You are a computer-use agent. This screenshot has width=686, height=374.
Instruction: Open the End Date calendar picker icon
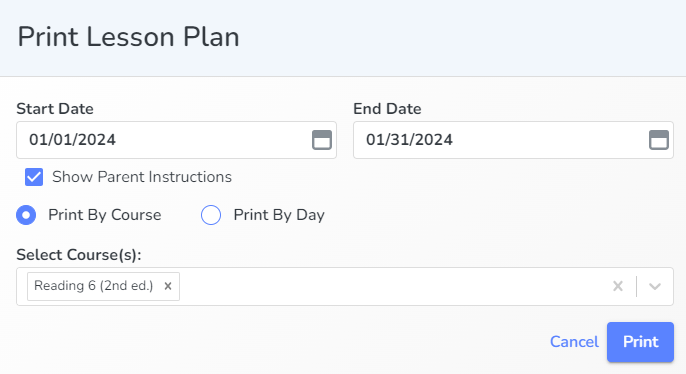(658, 140)
